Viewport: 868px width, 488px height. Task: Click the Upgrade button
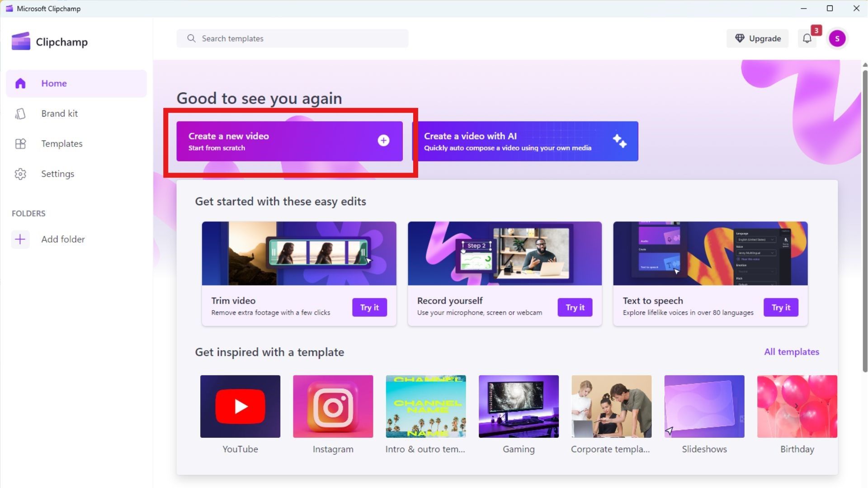pyautogui.click(x=758, y=38)
